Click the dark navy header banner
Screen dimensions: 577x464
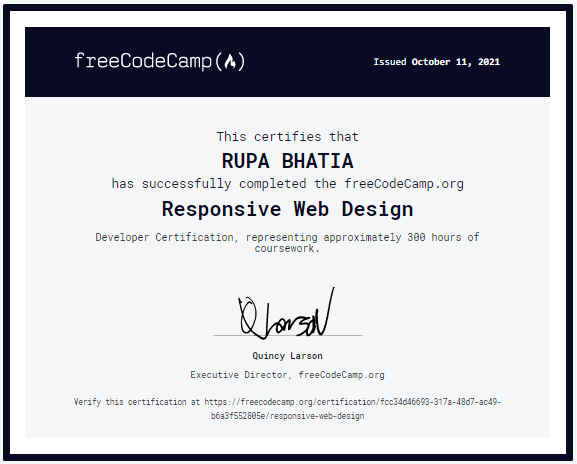287,62
